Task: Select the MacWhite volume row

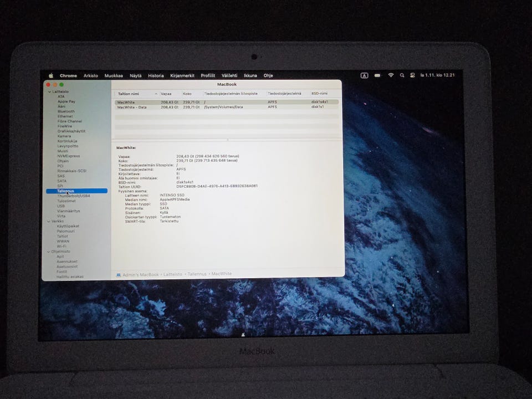Action: [226, 102]
